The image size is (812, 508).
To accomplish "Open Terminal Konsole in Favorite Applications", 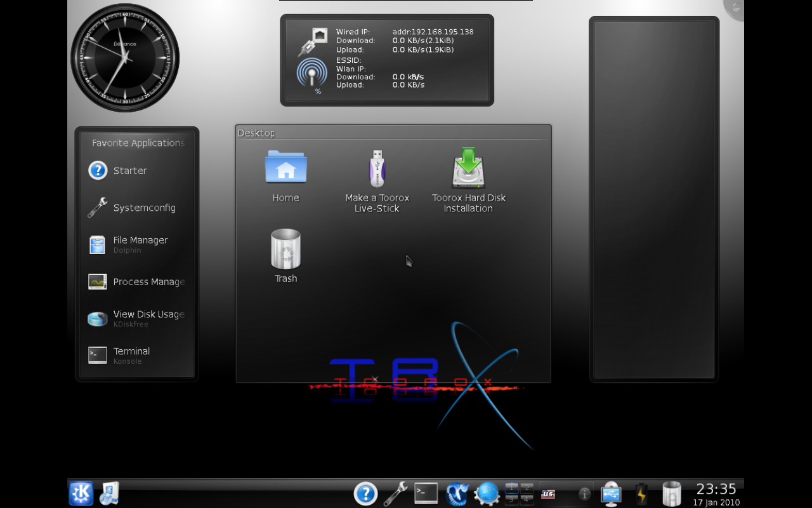I will [137, 356].
